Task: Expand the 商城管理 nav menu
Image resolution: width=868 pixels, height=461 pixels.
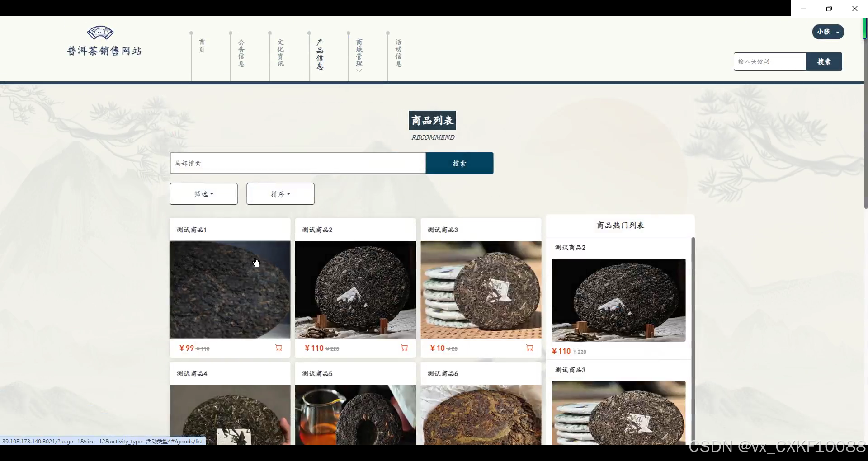Action: tap(359, 55)
